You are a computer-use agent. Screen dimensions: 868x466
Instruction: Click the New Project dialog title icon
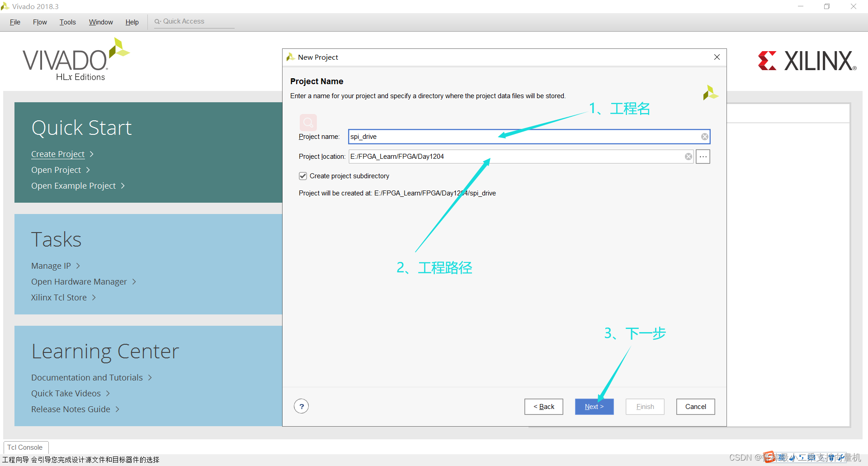pos(291,57)
